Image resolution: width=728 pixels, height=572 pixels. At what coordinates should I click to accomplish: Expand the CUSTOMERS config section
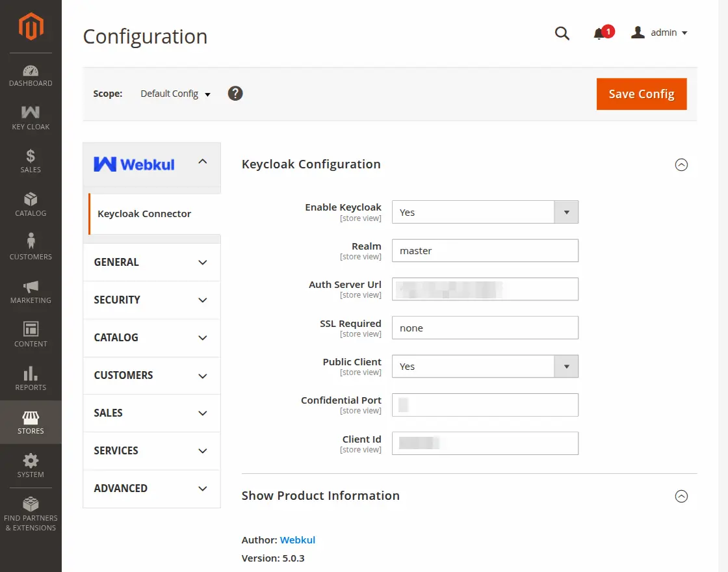tap(152, 375)
